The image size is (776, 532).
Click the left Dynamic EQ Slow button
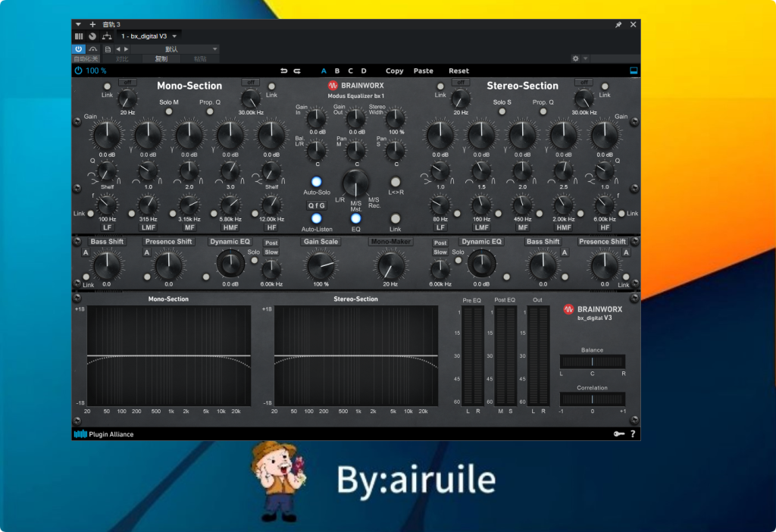coord(271,252)
